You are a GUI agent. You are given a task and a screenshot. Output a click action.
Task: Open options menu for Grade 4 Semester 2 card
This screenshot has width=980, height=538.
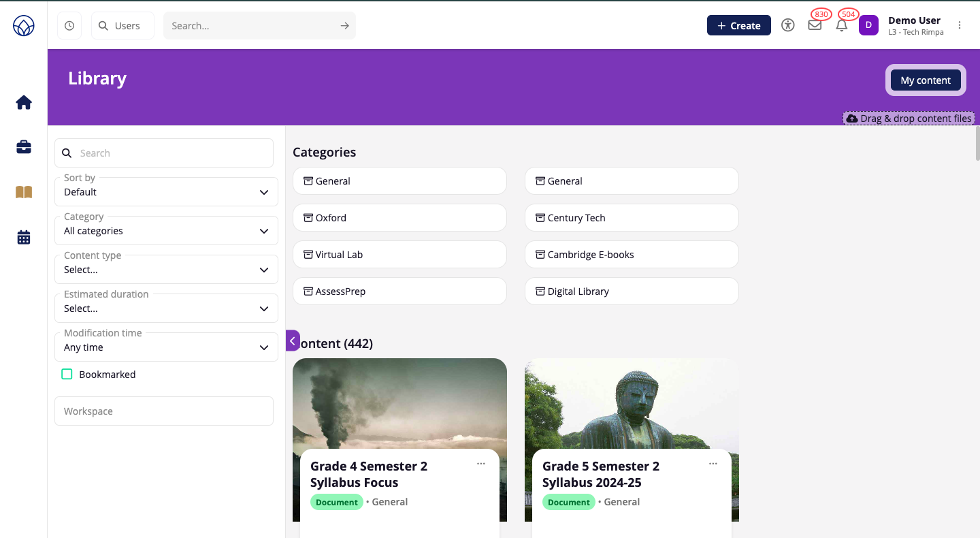481,464
